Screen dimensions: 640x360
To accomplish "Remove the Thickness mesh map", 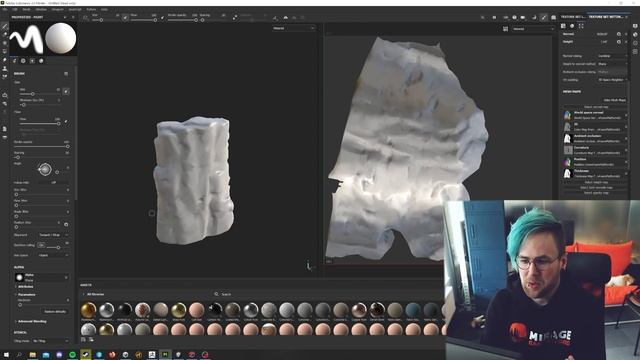I will pos(627,174).
